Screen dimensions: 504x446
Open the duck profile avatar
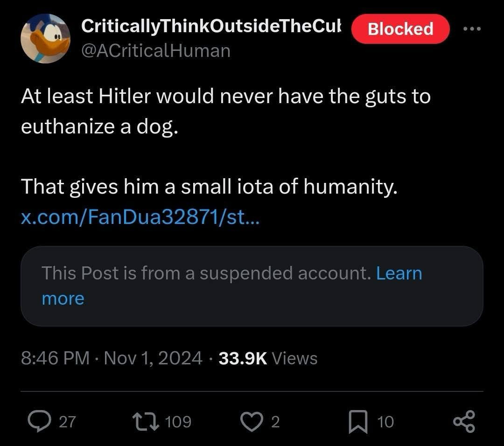pyautogui.click(x=45, y=38)
